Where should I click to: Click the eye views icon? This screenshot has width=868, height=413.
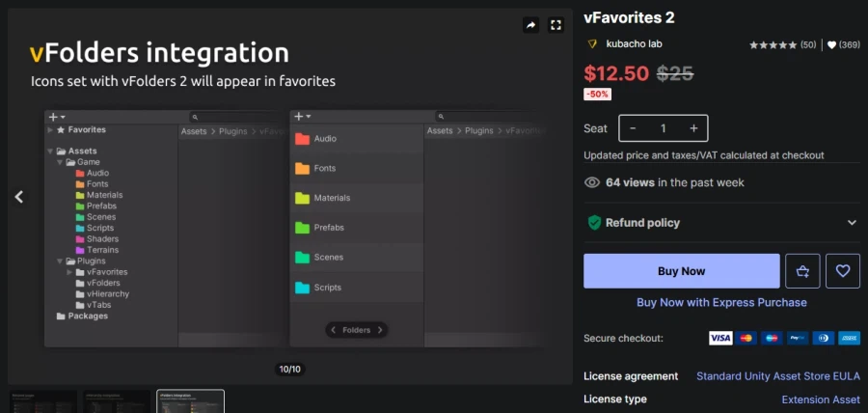[x=592, y=182]
